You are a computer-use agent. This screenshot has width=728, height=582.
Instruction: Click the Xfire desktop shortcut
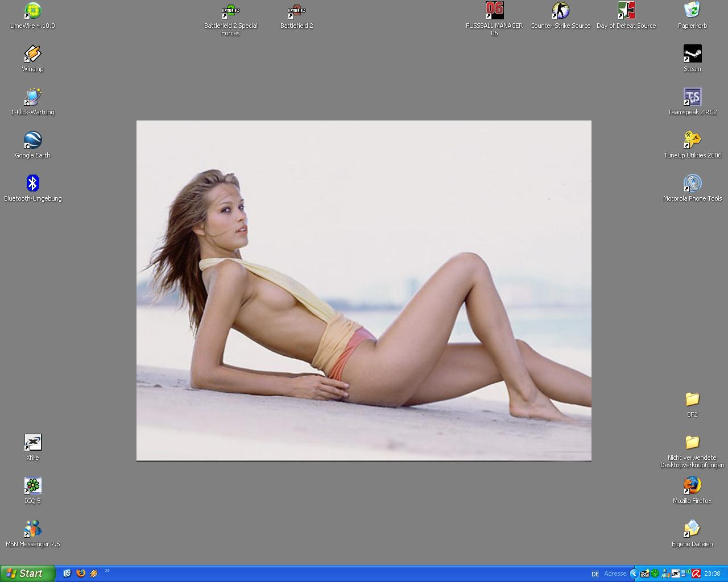tap(32, 443)
